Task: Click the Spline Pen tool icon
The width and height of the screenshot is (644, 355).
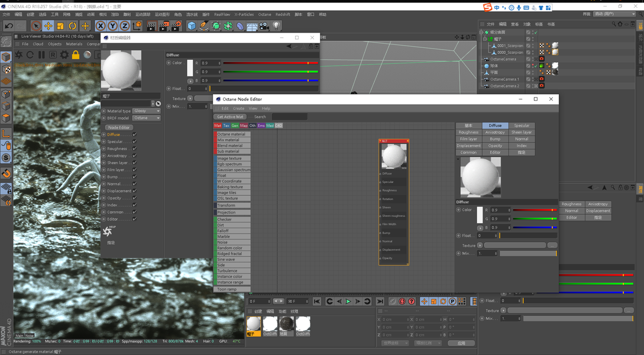Action: 203,26
